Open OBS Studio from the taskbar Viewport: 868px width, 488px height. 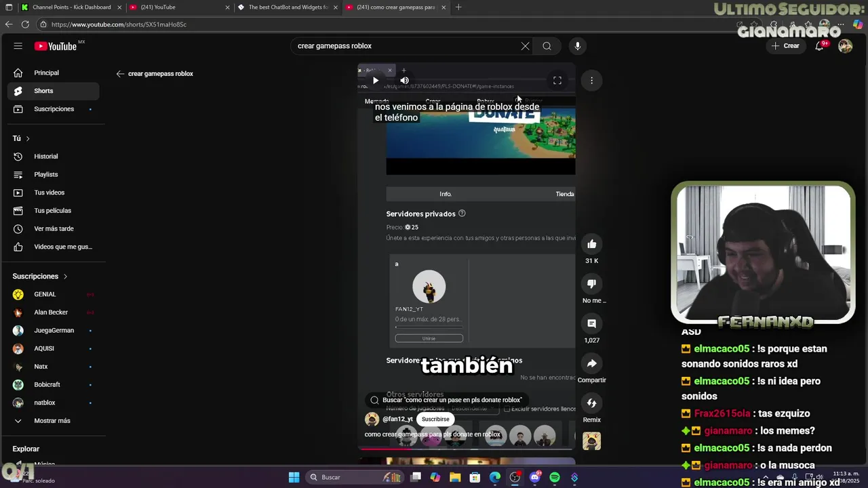pyautogui.click(x=515, y=478)
